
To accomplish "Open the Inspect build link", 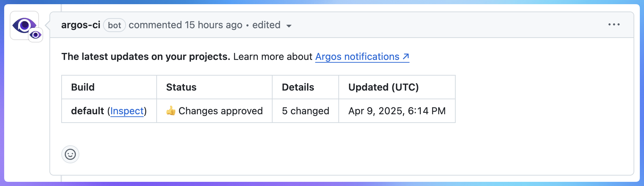I will click(x=127, y=111).
